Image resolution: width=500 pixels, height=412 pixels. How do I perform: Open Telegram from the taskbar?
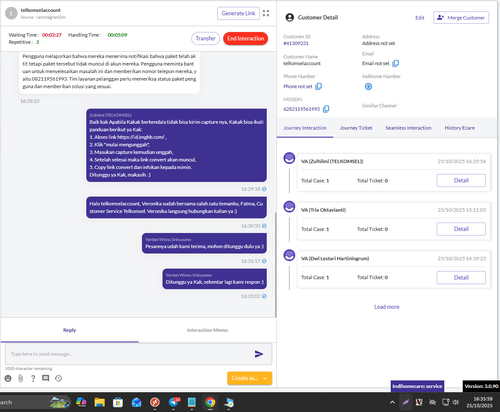pos(174,402)
